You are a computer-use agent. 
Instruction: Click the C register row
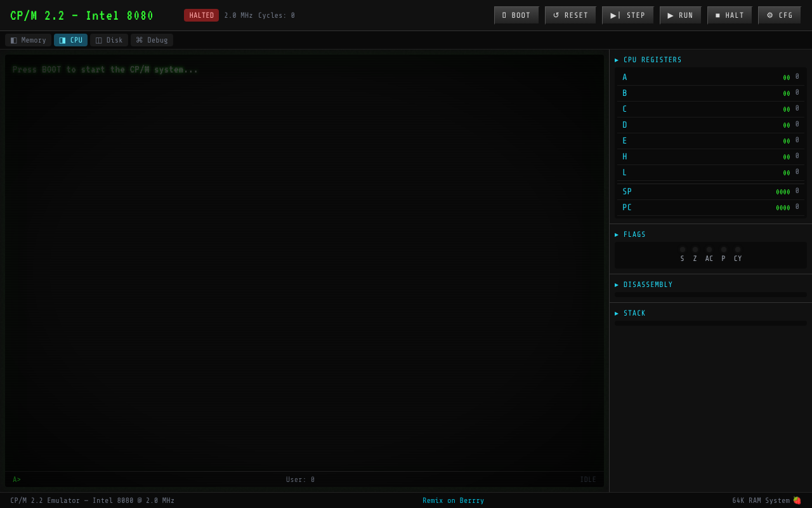[x=710, y=109]
